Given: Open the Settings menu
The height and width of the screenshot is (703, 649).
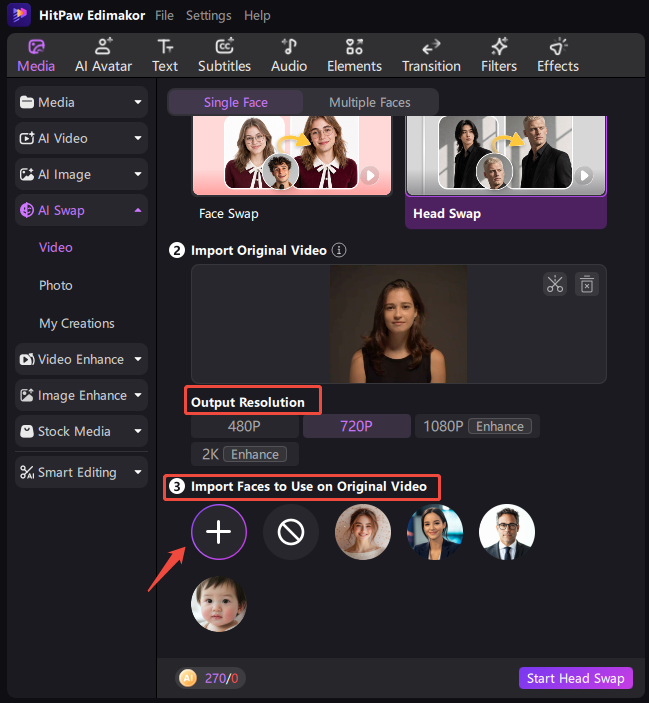Looking at the screenshot, I should 209,16.
